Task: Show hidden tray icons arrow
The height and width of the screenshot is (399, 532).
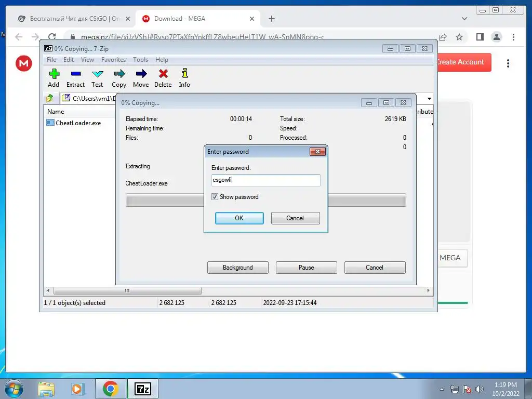Action: pos(442,389)
